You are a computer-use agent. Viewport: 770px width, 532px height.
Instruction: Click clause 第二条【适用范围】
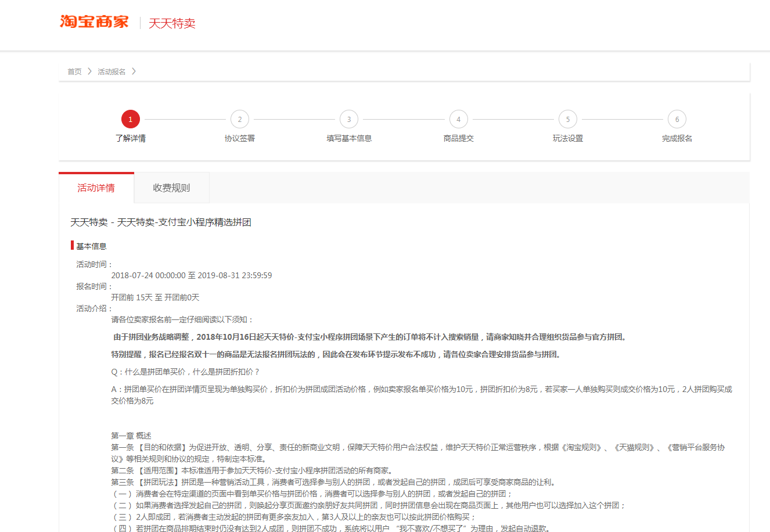(x=253, y=470)
